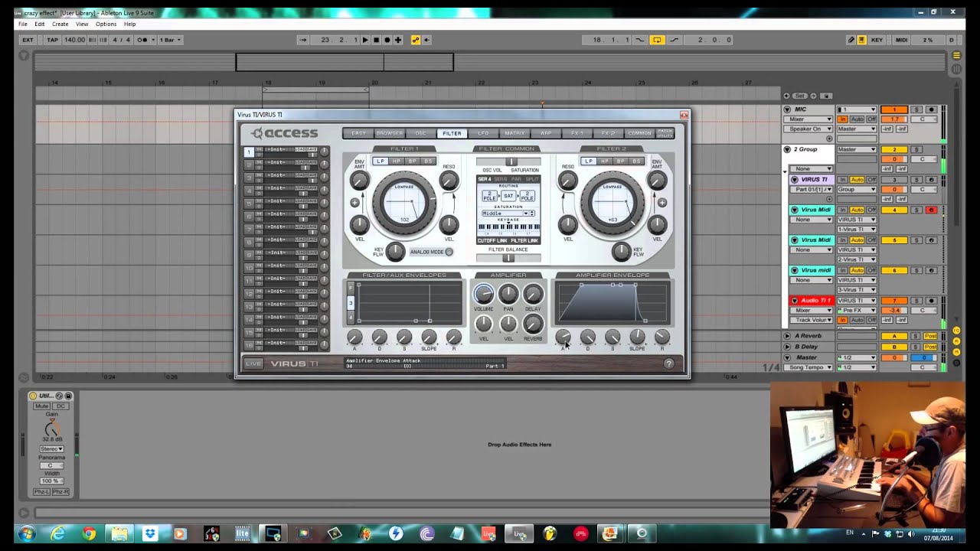Click the Amplifier Envelope Decay knob
The height and width of the screenshot is (551, 980).
point(588,337)
